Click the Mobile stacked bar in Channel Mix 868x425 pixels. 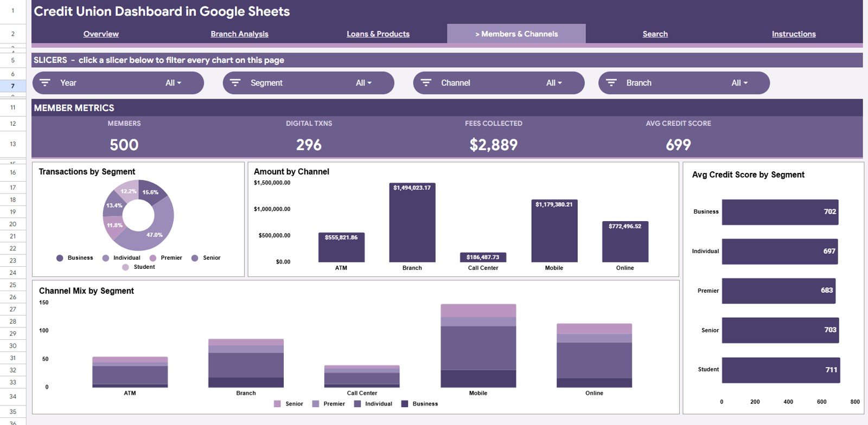coord(478,346)
